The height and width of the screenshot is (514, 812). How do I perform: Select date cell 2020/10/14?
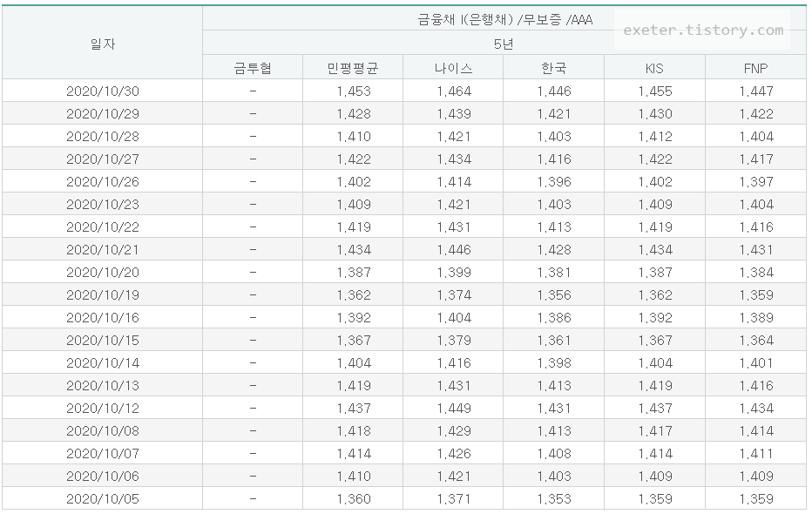pyautogui.click(x=103, y=363)
